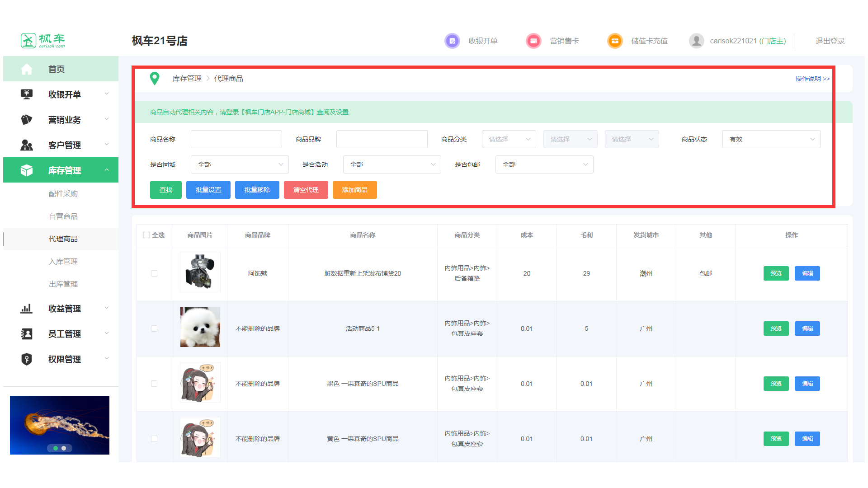
Task: Open the 操作说明 >> link
Action: [812, 79]
